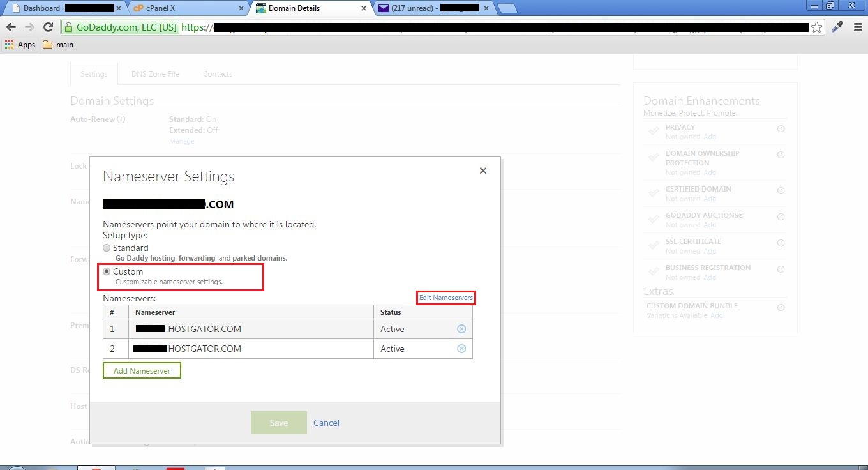Open a new browser tab

tap(507, 8)
